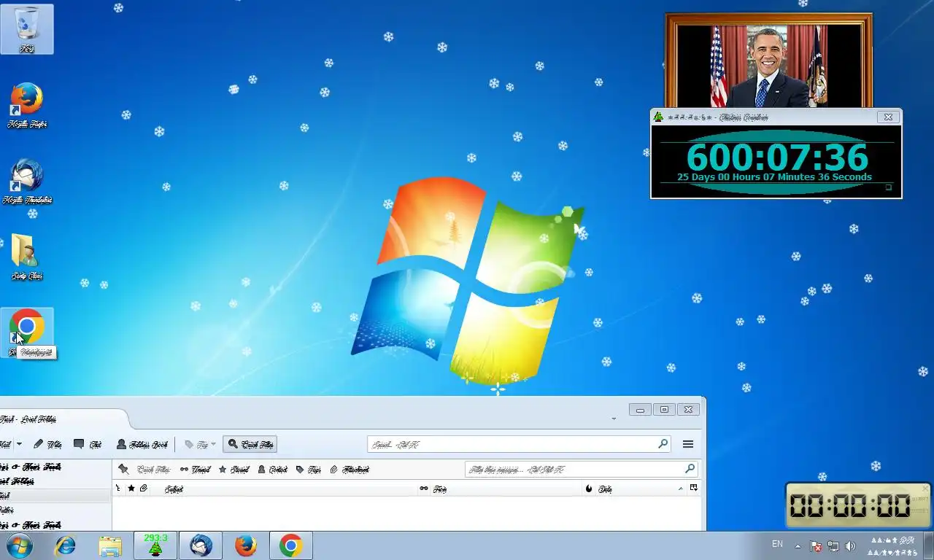The width and height of the screenshot is (934, 560).
Task: Open the Thunderbird hamburger menu
Action: 688,444
